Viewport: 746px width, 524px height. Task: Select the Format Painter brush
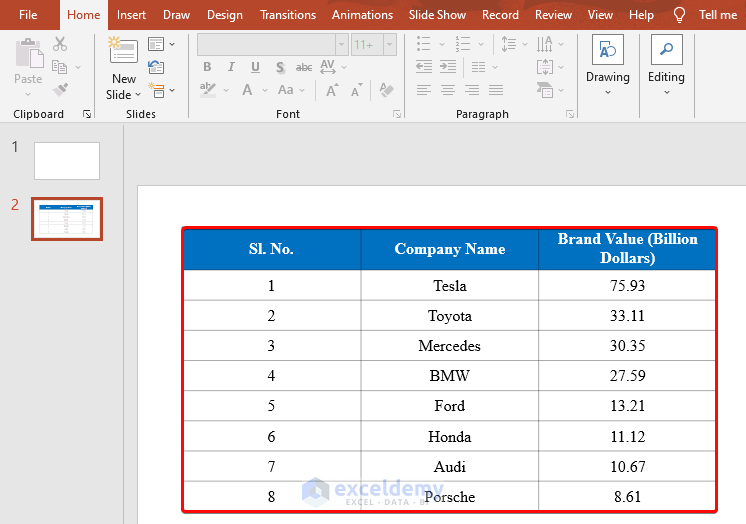point(60,90)
